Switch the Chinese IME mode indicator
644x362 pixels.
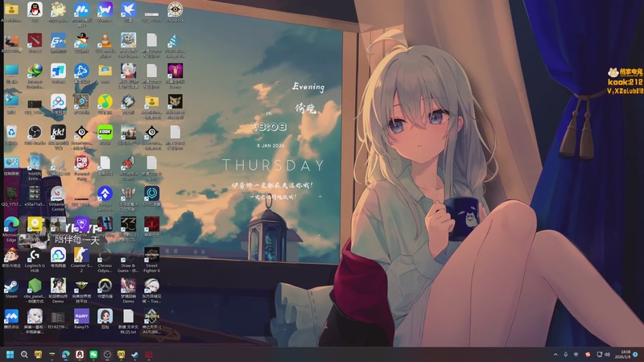[x=576, y=354]
